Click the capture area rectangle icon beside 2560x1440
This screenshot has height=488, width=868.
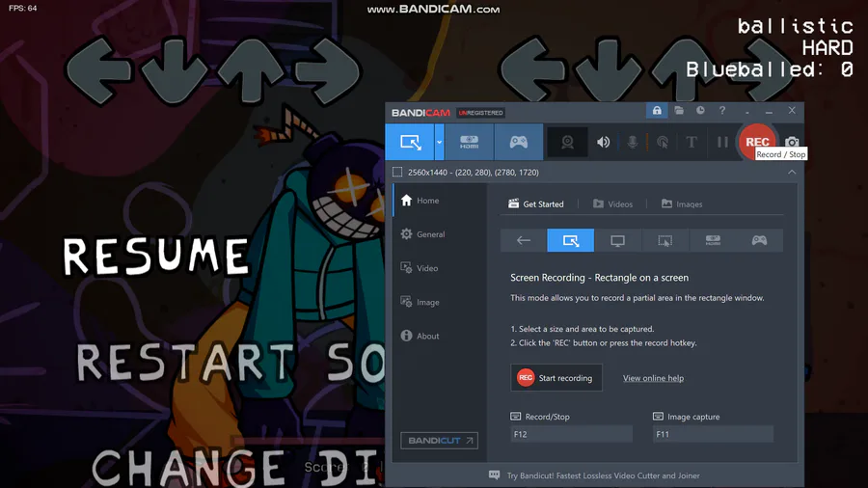397,172
